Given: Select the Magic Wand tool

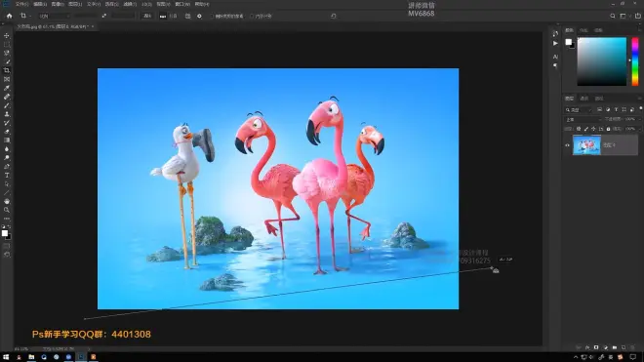Looking at the screenshot, I should click(x=7, y=61).
